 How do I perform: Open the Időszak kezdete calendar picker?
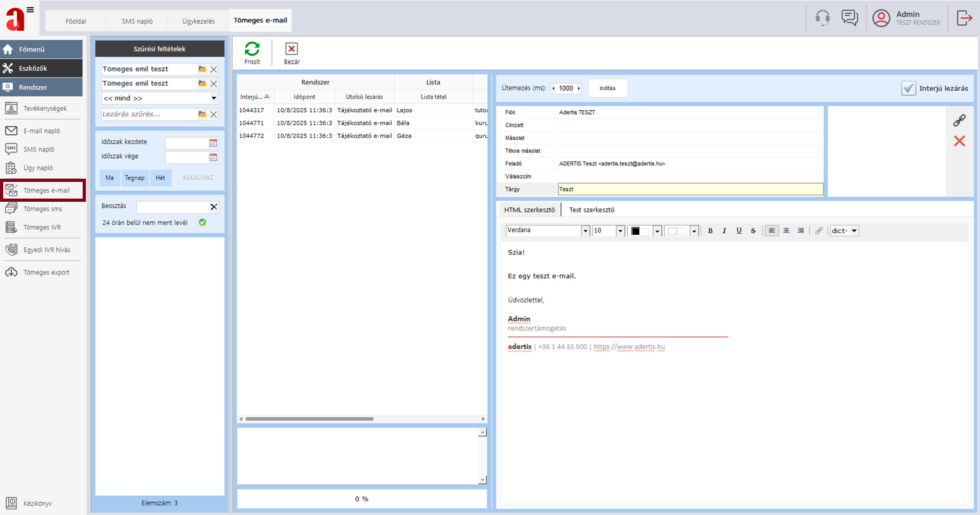pos(213,143)
